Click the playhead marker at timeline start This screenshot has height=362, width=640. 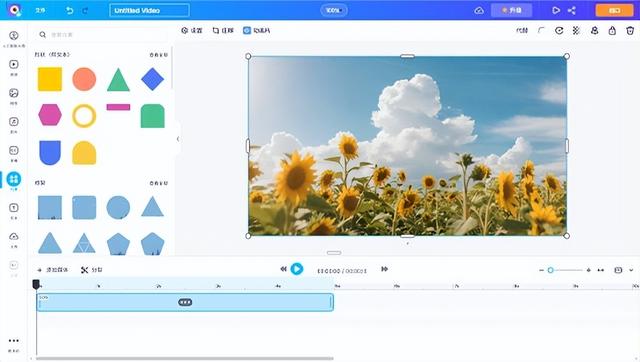click(x=36, y=284)
